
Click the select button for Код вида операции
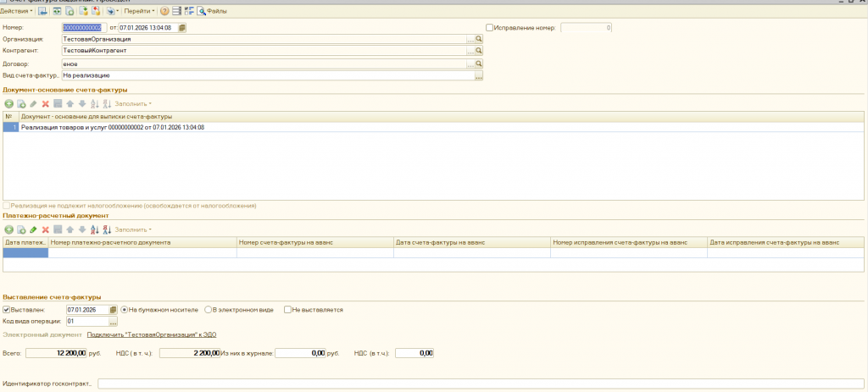click(114, 321)
